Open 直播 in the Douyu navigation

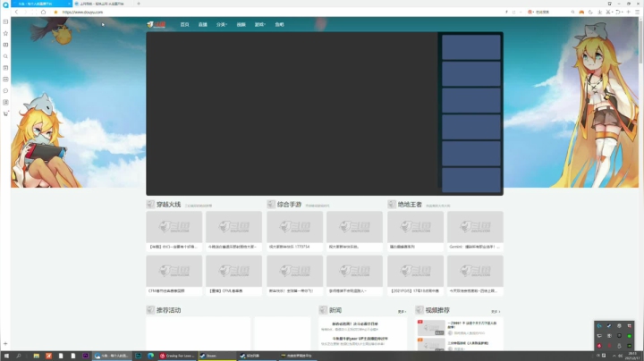point(203,25)
